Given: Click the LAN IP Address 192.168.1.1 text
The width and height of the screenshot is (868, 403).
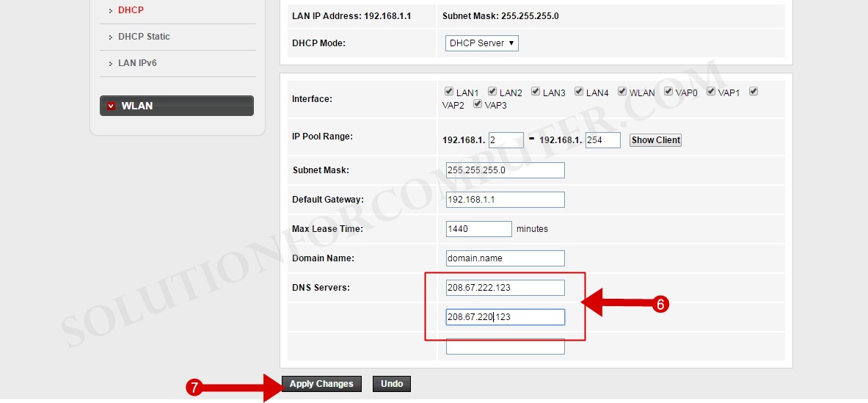Looking at the screenshot, I should pos(351,16).
